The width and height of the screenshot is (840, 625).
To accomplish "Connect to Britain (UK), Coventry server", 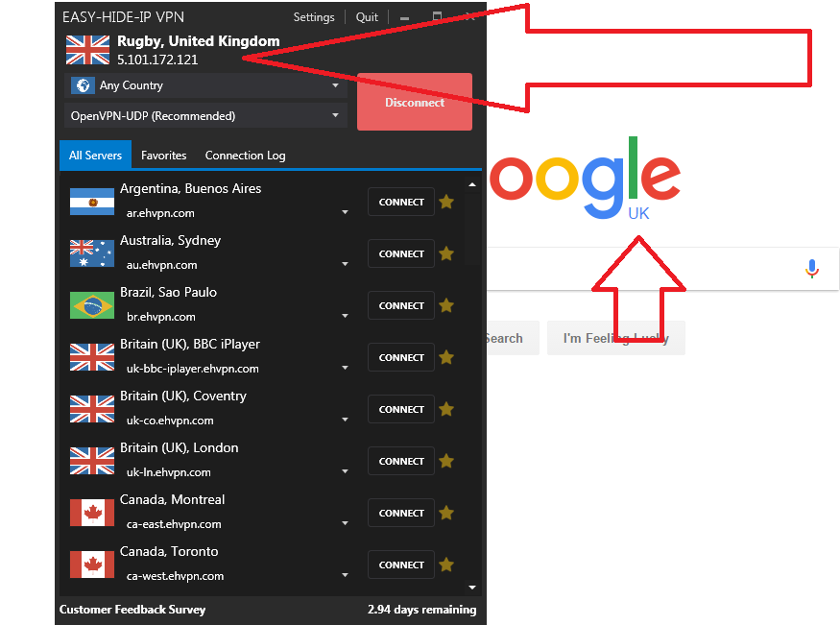I will 401,409.
